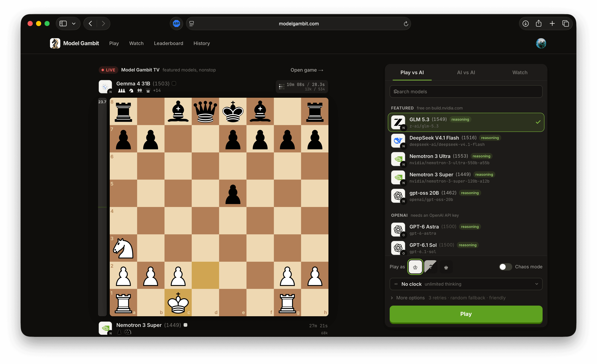This screenshot has height=364, width=597.
Task: Go to Watch in the top navigation
Action: pos(136,43)
